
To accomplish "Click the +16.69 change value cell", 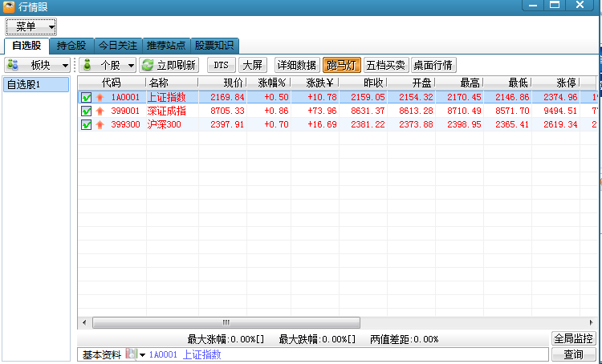I will coord(315,124).
